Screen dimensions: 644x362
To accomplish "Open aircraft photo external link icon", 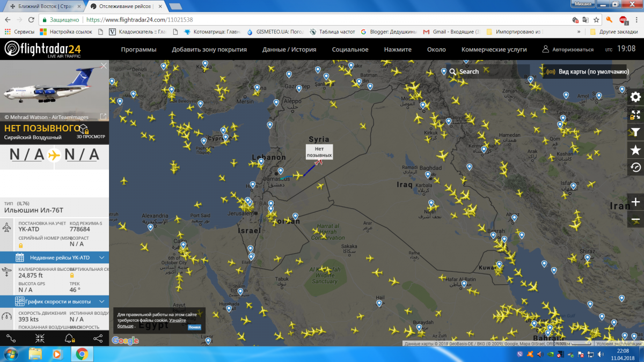I will (103, 116).
